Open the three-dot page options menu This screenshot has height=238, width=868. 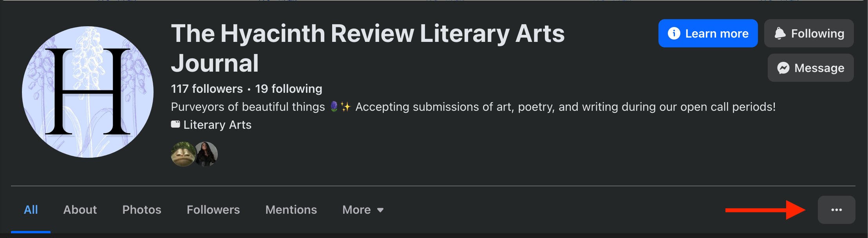click(836, 210)
